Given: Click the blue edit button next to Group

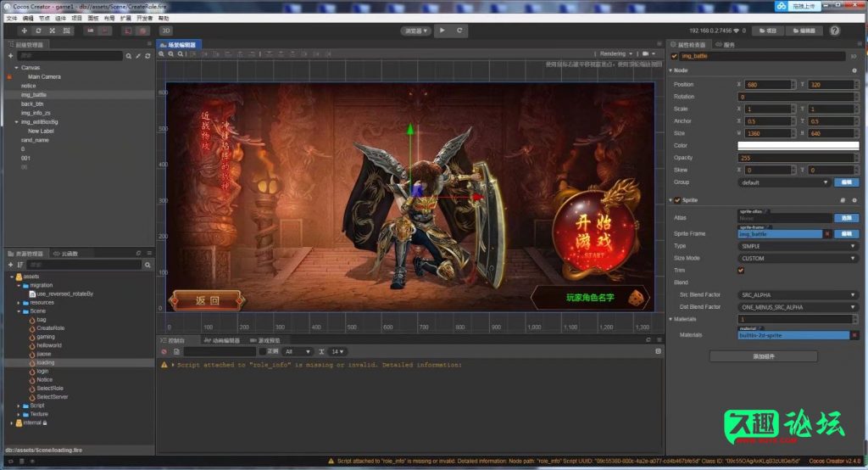Looking at the screenshot, I should click(847, 182).
